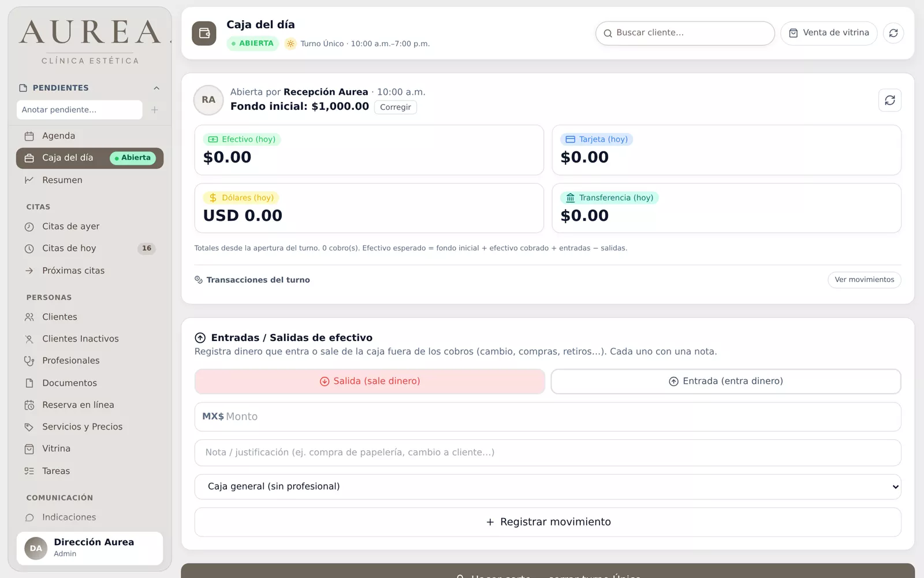Open the Clientes page
924x578 pixels.
[90, 317]
